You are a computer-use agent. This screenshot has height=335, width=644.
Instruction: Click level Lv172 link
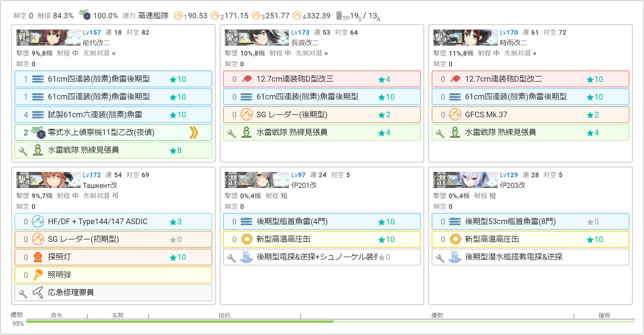click(92, 175)
